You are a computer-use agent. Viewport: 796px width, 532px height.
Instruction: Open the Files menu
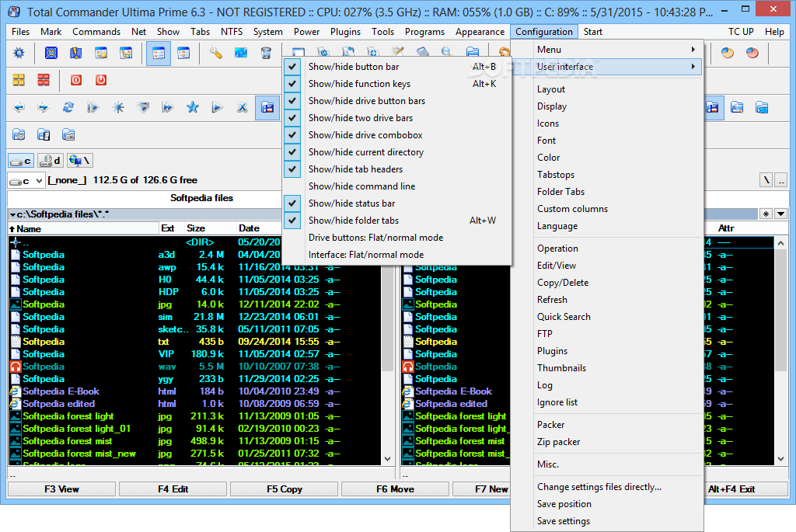tap(20, 31)
